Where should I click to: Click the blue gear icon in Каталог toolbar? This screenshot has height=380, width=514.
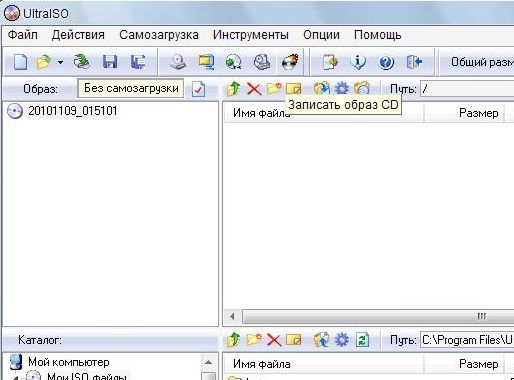[x=342, y=340]
